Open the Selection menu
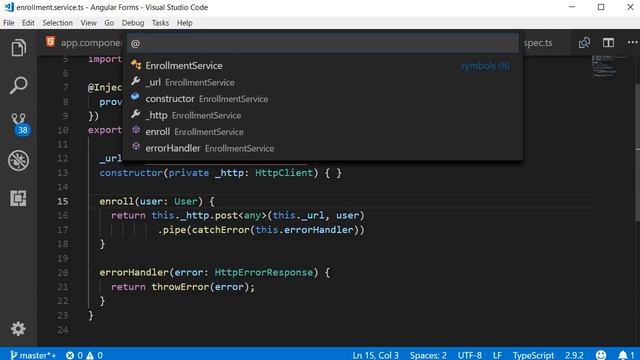640x360 pixels. tap(58, 23)
